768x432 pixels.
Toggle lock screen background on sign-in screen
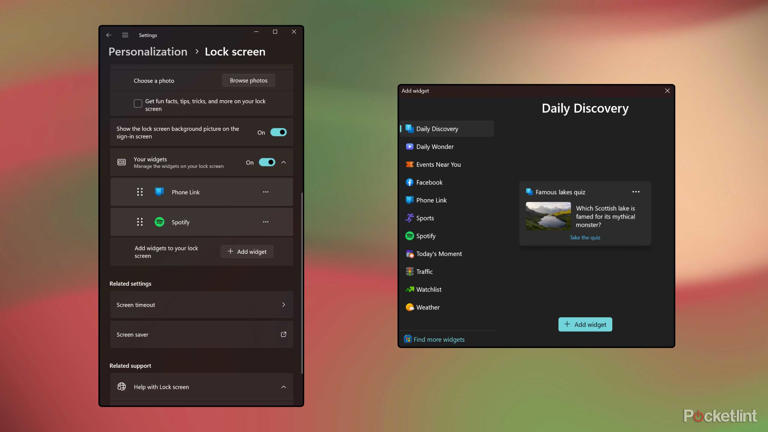(278, 132)
